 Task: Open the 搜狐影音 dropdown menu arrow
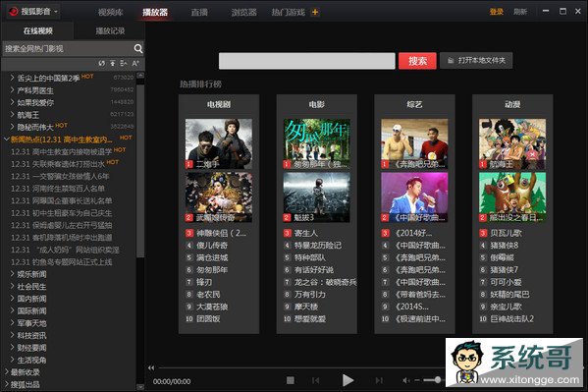coord(56,12)
